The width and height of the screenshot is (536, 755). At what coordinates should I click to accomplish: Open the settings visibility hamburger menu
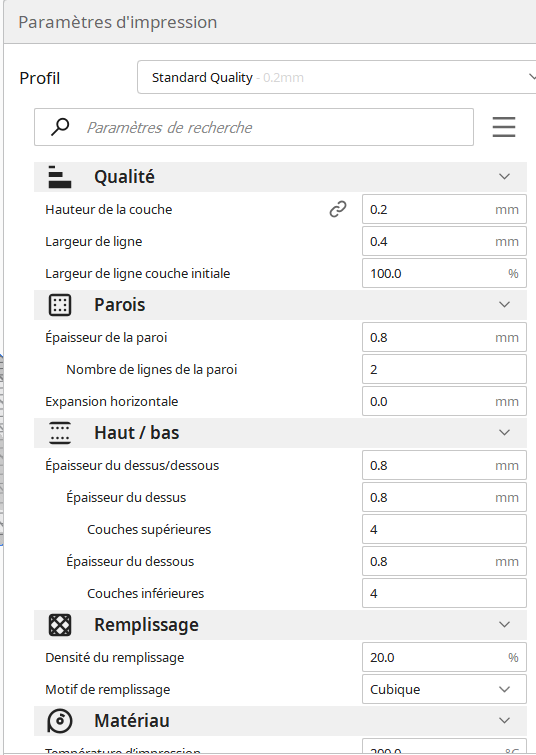click(x=504, y=127)
